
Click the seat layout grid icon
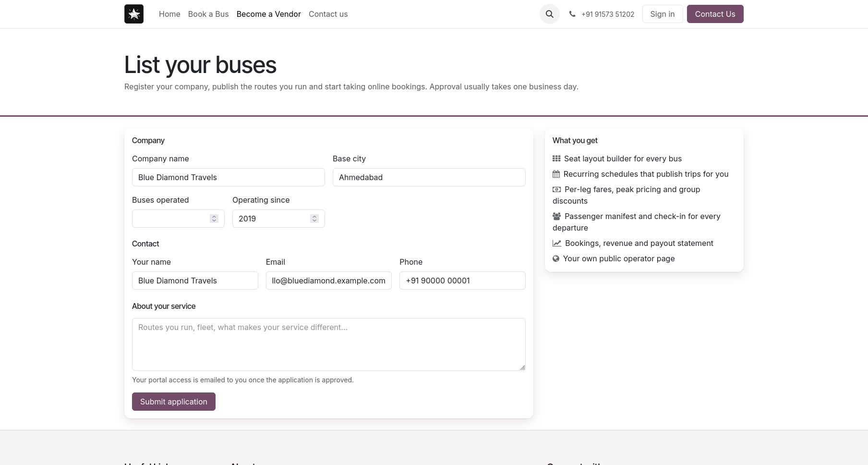(556, 159)
